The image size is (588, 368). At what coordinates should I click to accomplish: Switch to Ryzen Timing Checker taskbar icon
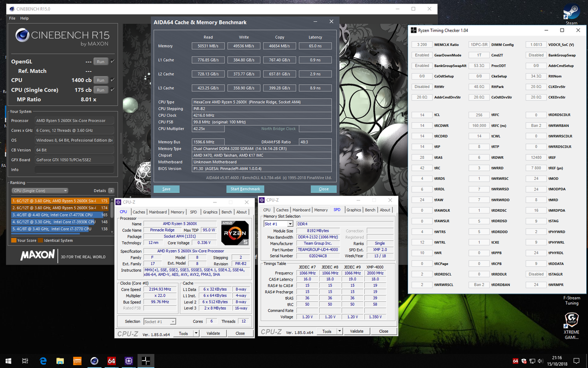[x=145, y=361]
